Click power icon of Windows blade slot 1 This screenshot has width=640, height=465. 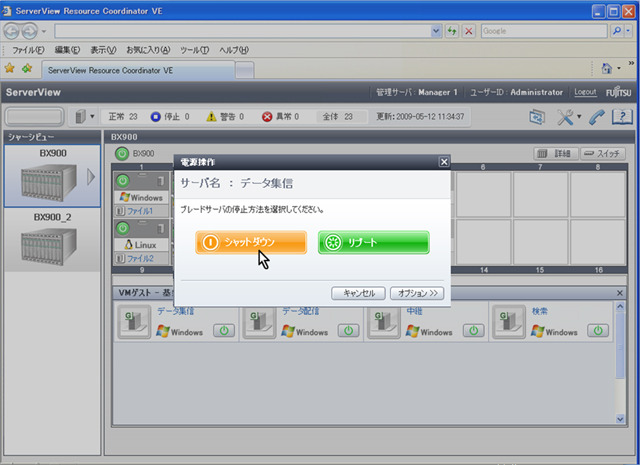tap(123, 181)
